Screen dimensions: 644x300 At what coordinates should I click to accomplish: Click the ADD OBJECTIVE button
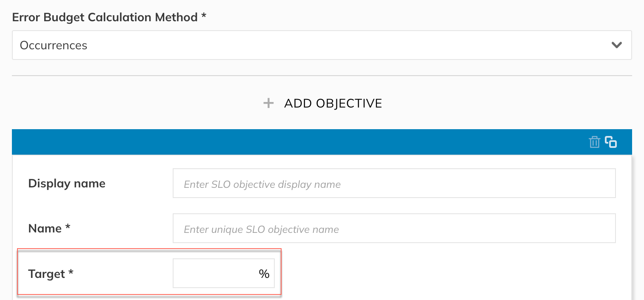point(322,103)
